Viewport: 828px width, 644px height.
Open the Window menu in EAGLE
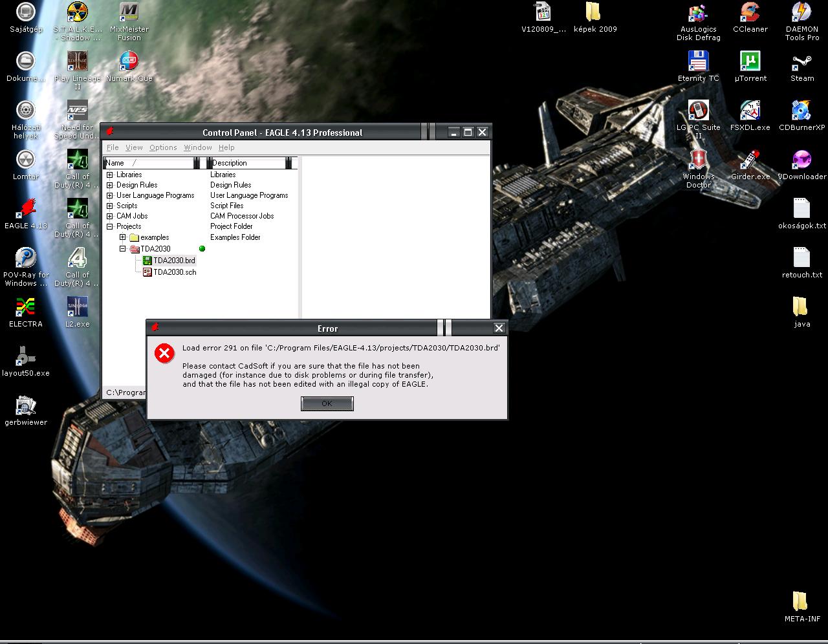tap(198, 147)
